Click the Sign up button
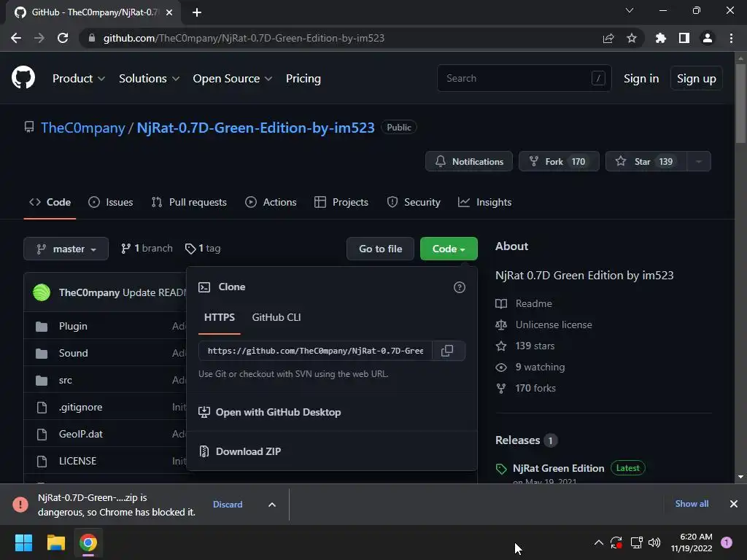Screen dimensions: 747x560 (x=697, y=79)
